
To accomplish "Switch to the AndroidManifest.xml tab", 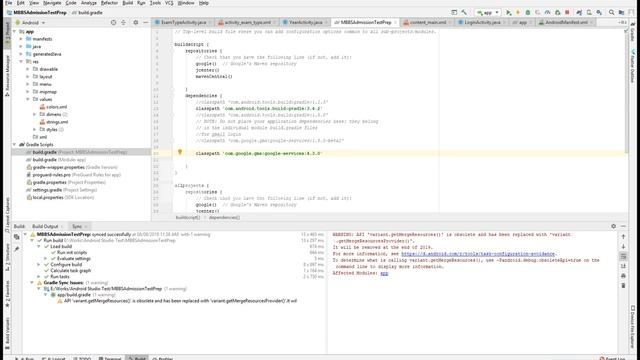I will point(566,22).
